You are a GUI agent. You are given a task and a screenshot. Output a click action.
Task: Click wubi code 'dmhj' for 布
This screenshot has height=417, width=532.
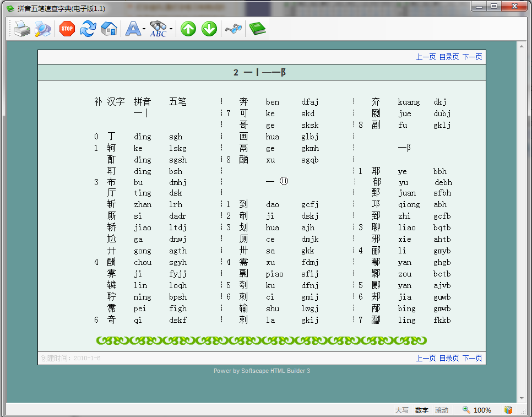tap(178, 182)
